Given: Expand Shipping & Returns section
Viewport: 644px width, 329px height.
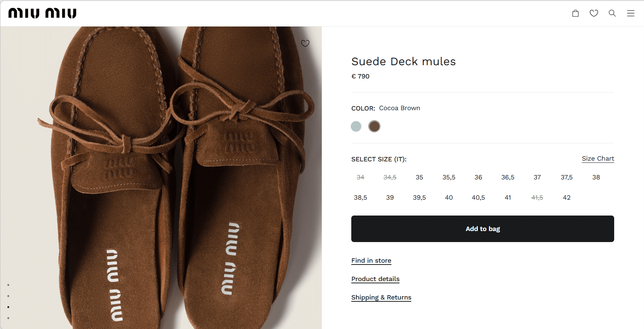Looking at the screenshot, I should tap(381, 297).
